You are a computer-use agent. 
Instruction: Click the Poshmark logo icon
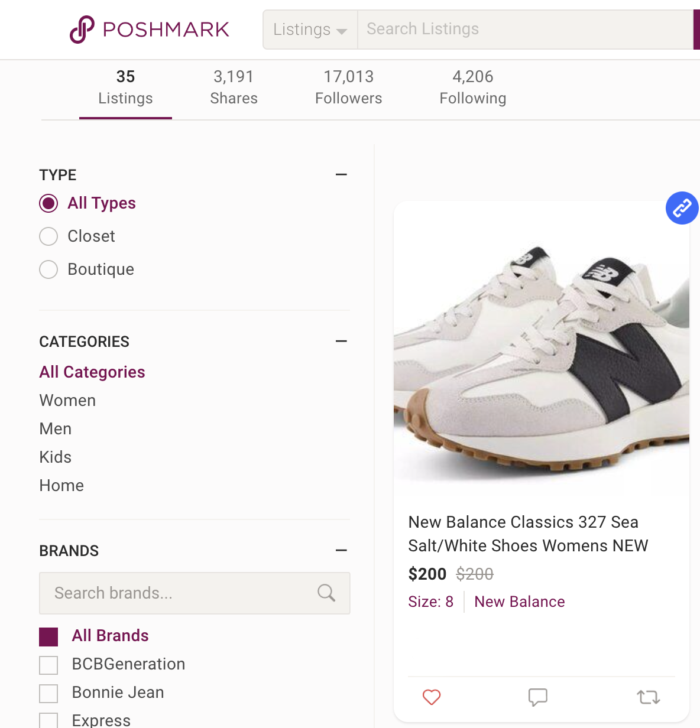(82, 30)
